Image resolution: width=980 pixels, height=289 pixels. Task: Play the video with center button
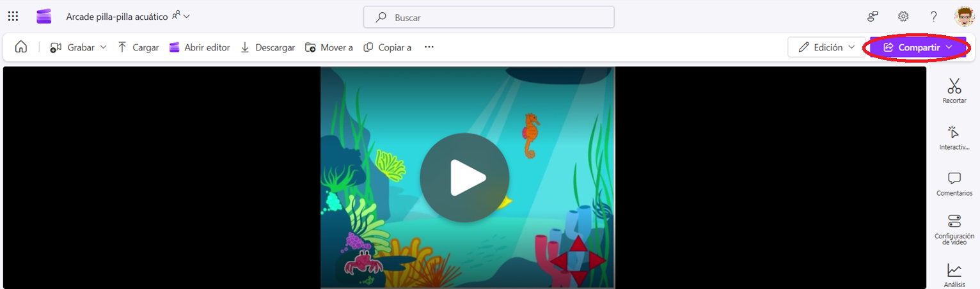(464, 178)
